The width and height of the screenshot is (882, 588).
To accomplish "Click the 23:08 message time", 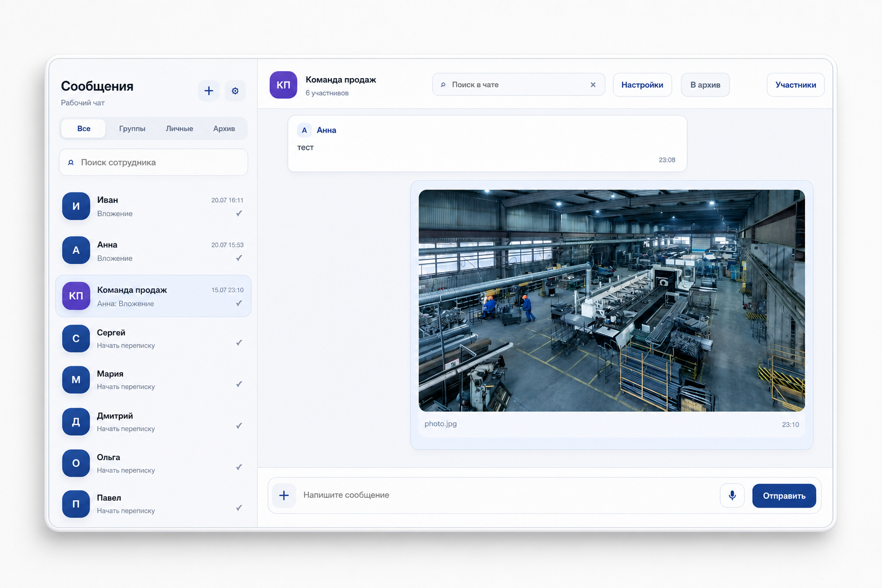I will [x=667, y=160].
